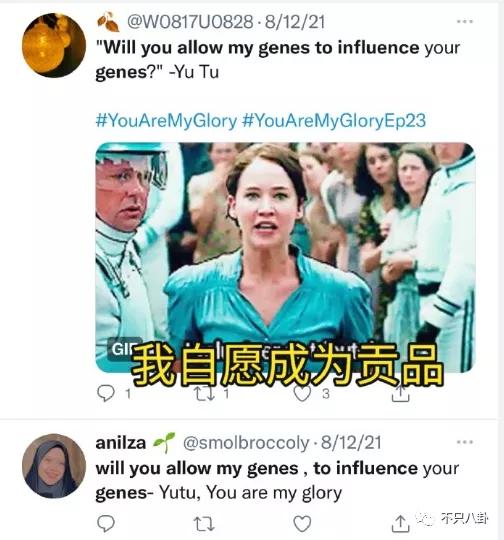Like anilza's tweet
The height and width of the screenshot is (540, 504).
coord(302,524)
